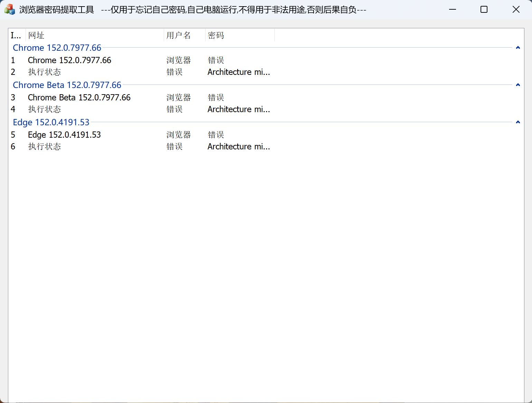Select row 5 "Edge 152.0.4191.53" cell
This screenshot has height=403, width=532.
(64, 135)
